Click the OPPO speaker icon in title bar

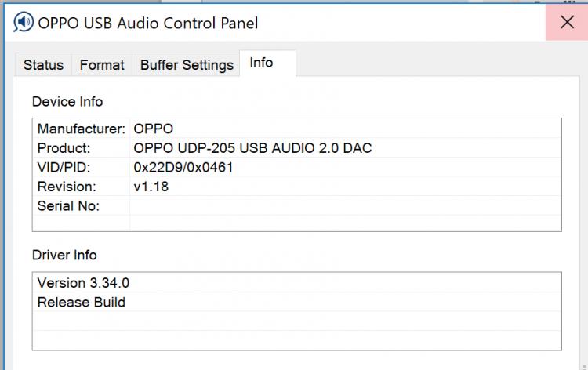click(x=24, y=23)
